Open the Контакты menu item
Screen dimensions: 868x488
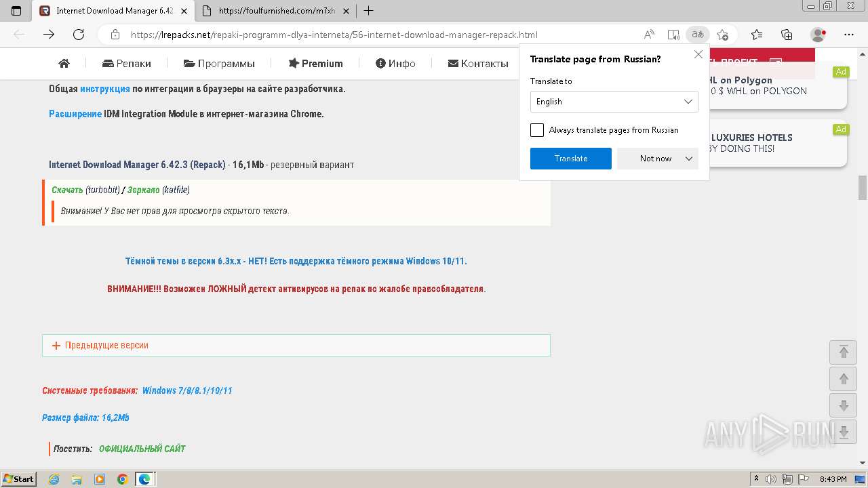pyautogui.click(x=478, y=64)
